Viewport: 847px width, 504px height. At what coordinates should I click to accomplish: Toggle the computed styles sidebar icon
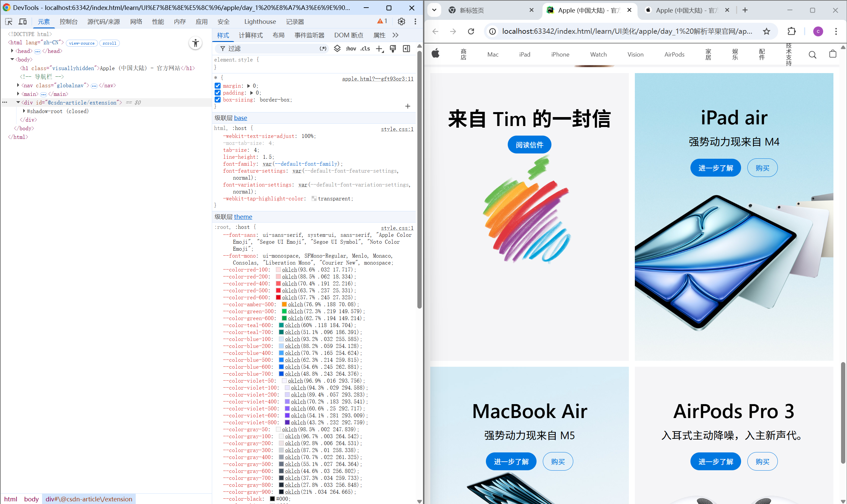click(x=406, y=49)
